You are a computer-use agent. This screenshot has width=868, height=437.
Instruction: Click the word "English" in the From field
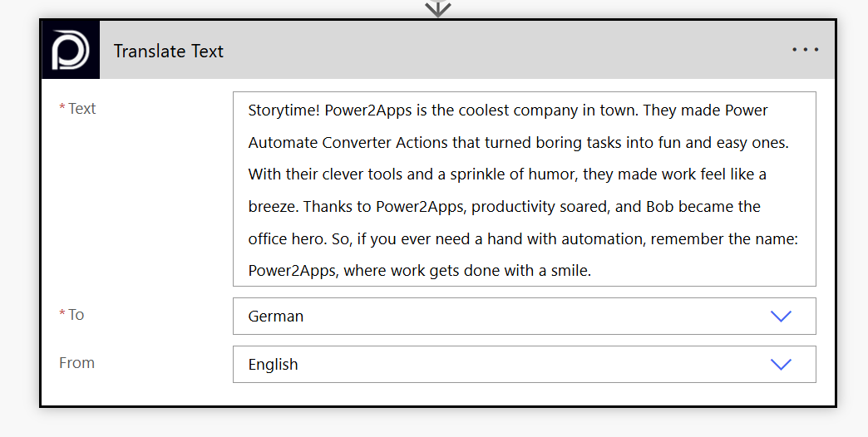click(273, 365)
